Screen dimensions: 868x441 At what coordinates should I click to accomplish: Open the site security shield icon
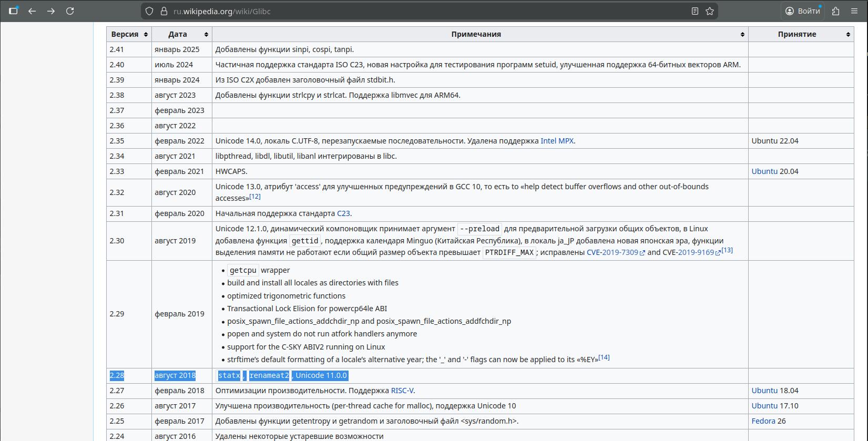point(149,11)
